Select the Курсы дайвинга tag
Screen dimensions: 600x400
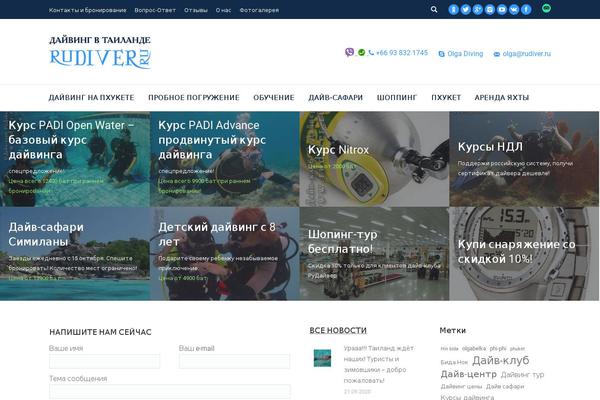pyautogui.click(x=467, y=397)
